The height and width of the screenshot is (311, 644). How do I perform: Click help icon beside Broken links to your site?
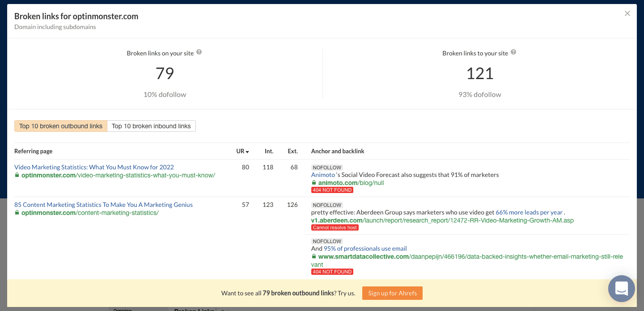(513, 52)
